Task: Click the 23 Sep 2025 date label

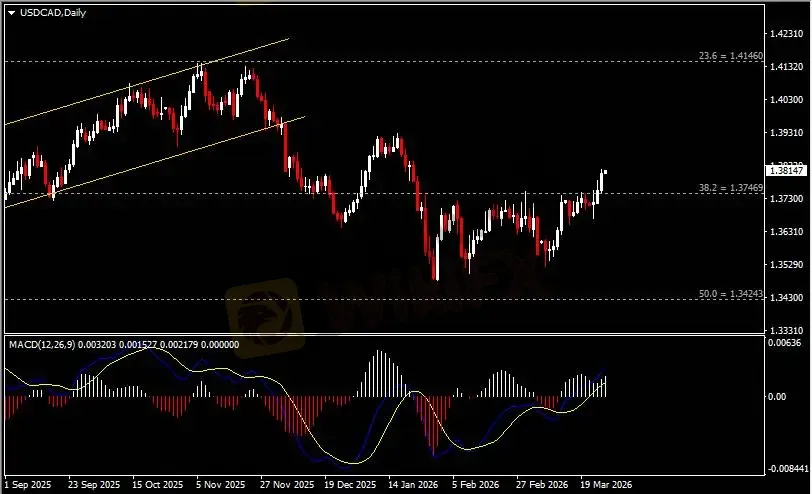Action: coord(94,485)
